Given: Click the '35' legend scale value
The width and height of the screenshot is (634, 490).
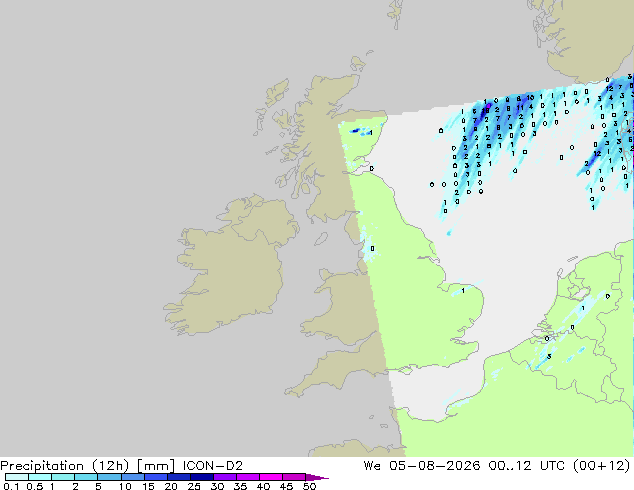Looking at the screenshot, I should click(240, 486).
